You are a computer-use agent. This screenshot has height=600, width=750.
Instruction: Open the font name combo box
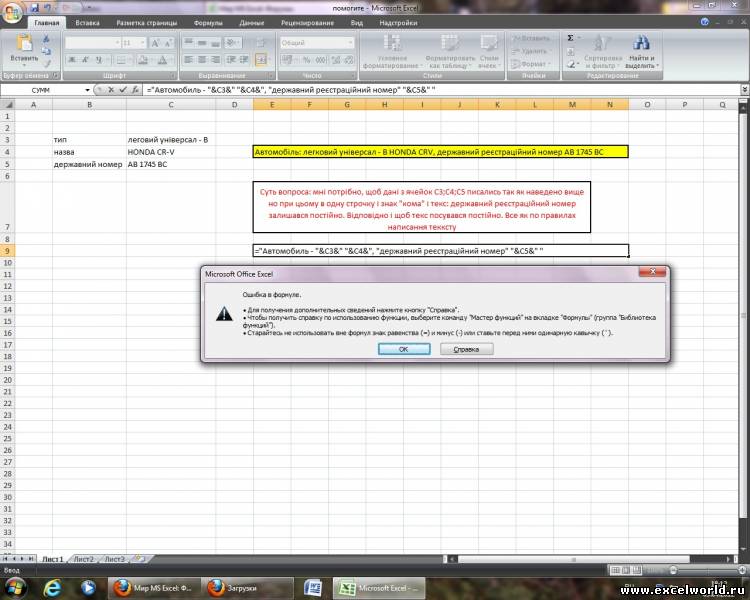(x=93, y=43)
